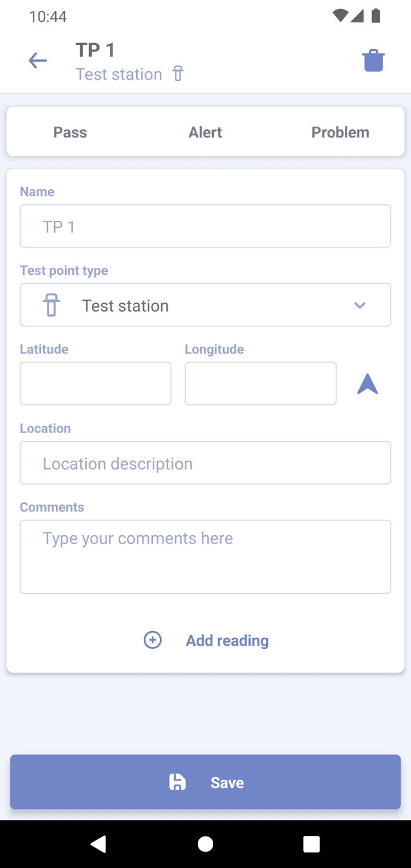Open Android recent apps square button
Viewport: 411px width, 868px height.
[x=311, y=844]
